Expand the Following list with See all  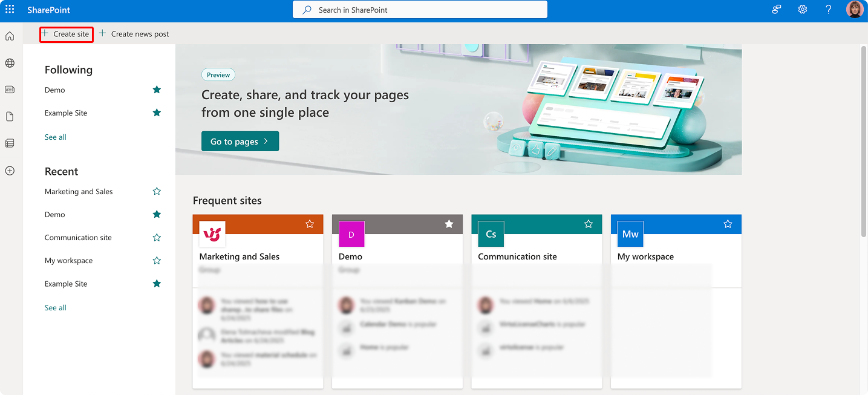55,137
